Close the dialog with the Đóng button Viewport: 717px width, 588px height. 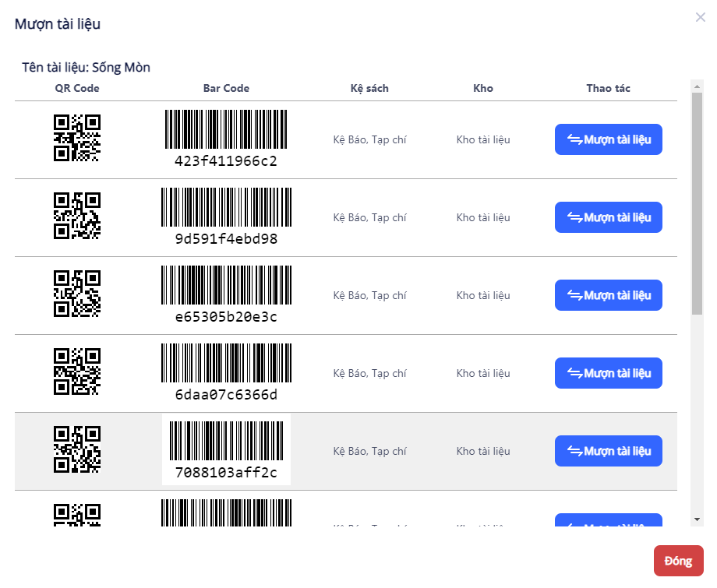[x=678, y=561]
